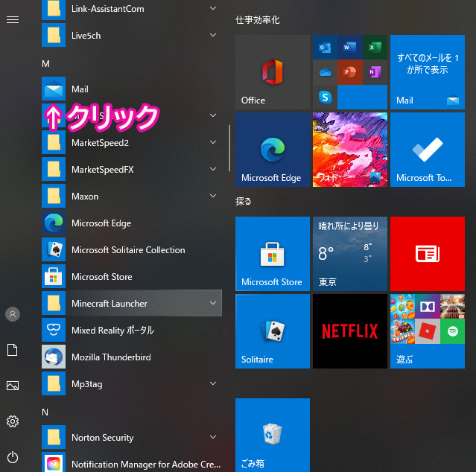This screenshot has width=476, height=472.
Task: Expand the MarketSpeedFX folder chevron
Action: click(x=213, y=169)
